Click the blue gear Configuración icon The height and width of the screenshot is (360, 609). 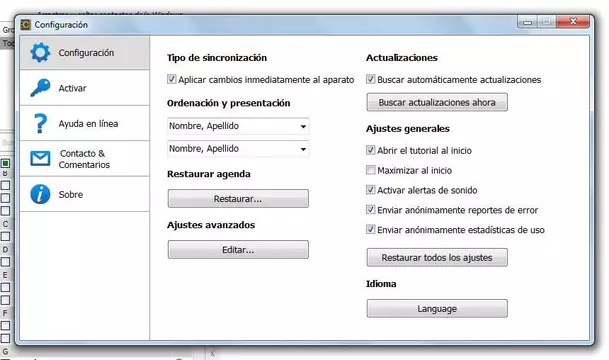pyautogui.click(x=40, y=52)
